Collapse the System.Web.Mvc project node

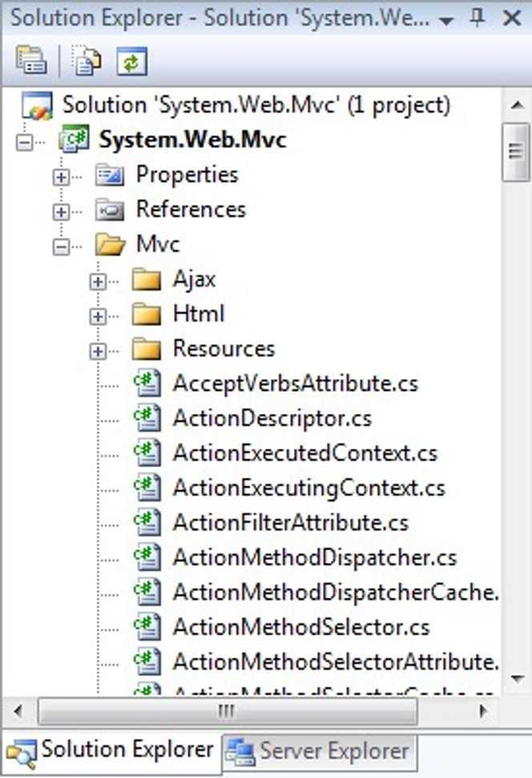tap(23, 143)
